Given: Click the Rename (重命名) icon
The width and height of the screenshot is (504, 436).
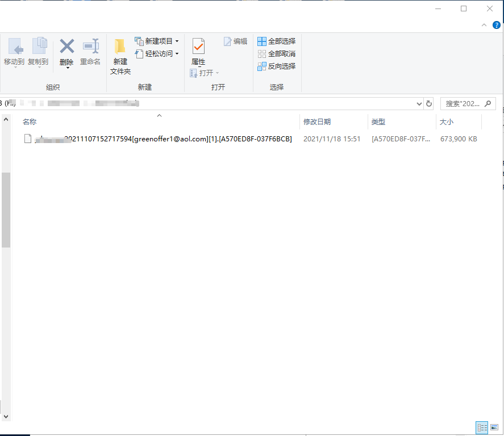Looking at the screenshot, I should click(90, 47).
